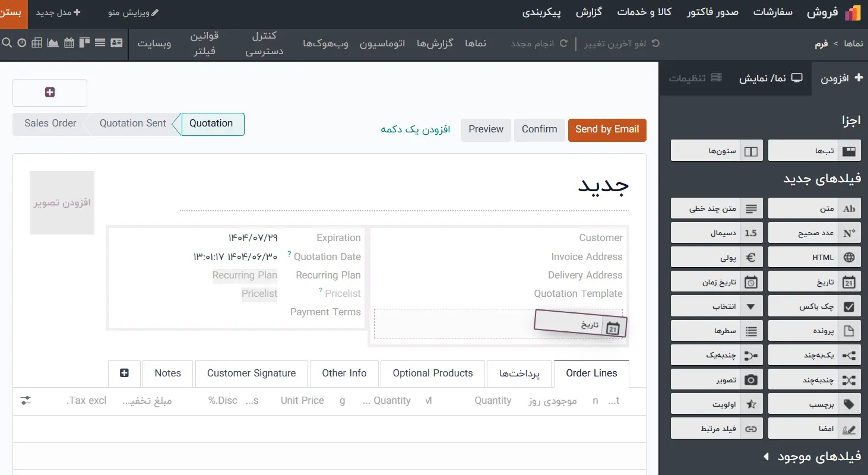Expand the فیلدهای موجود existing fields section
Image resolution: width=868 pixels, height=475 pixels.
point(813,457)
